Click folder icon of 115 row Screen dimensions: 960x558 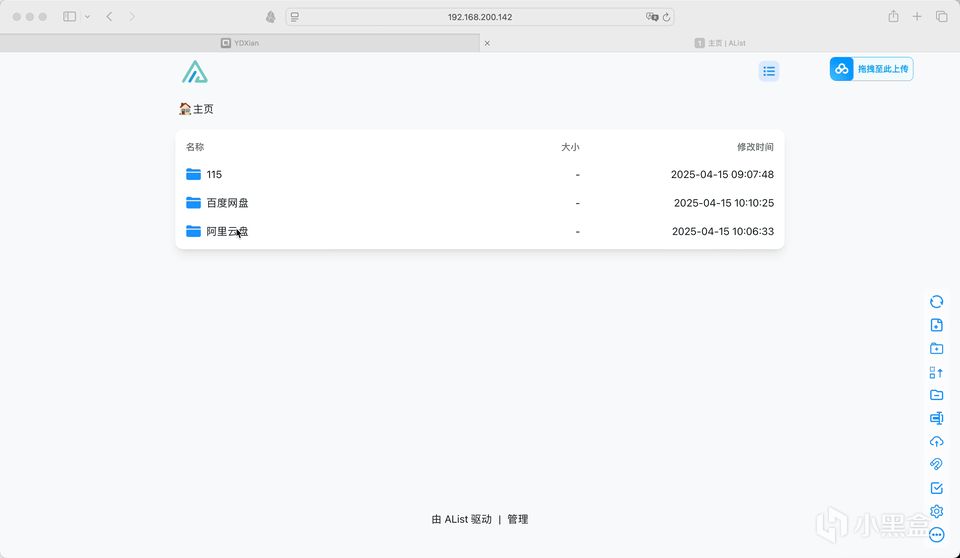tap(193, 174)
